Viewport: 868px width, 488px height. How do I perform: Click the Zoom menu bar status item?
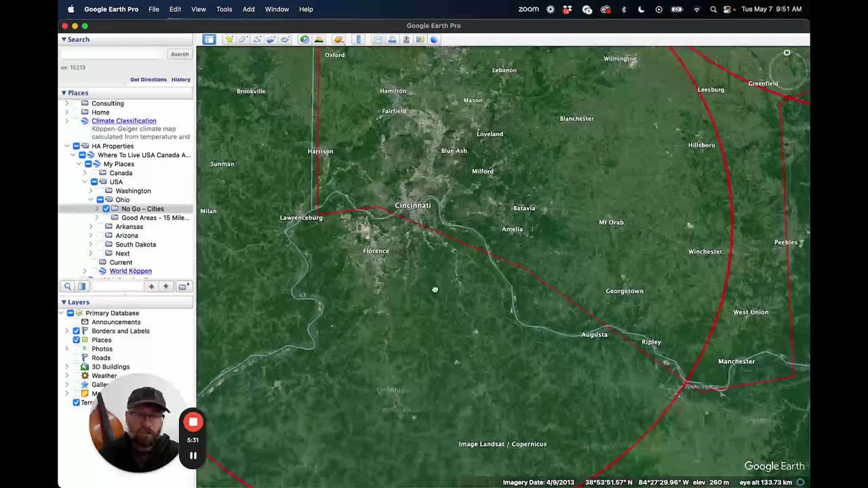tap(528, 9)
